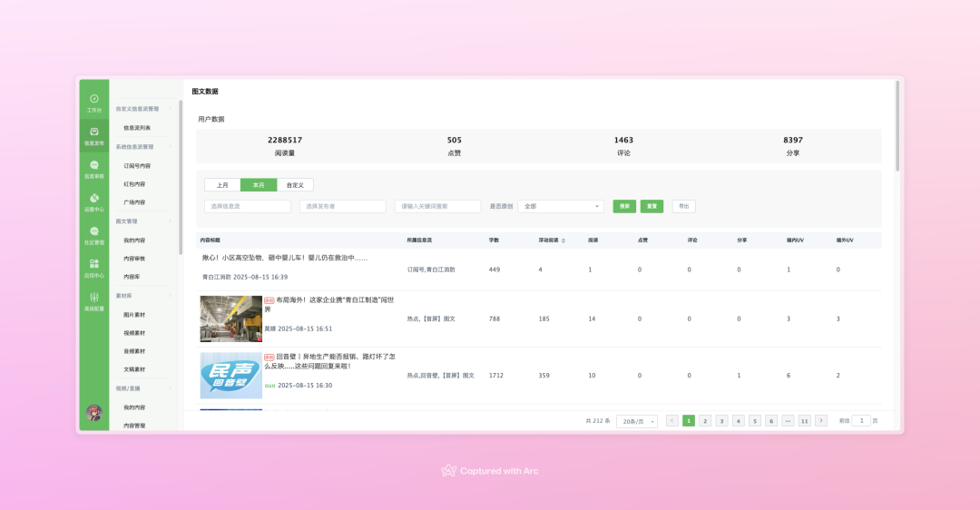980x510 pixels.
Task: Open 广场内容 menu item
Action: tap(134, 202)
